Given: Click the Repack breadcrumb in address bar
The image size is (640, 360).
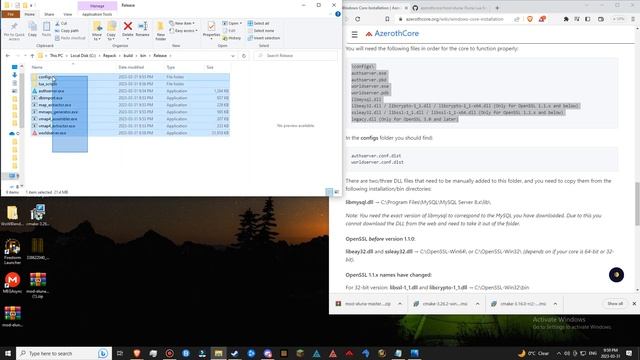Looking at the screenshot, I should [109, 56].
